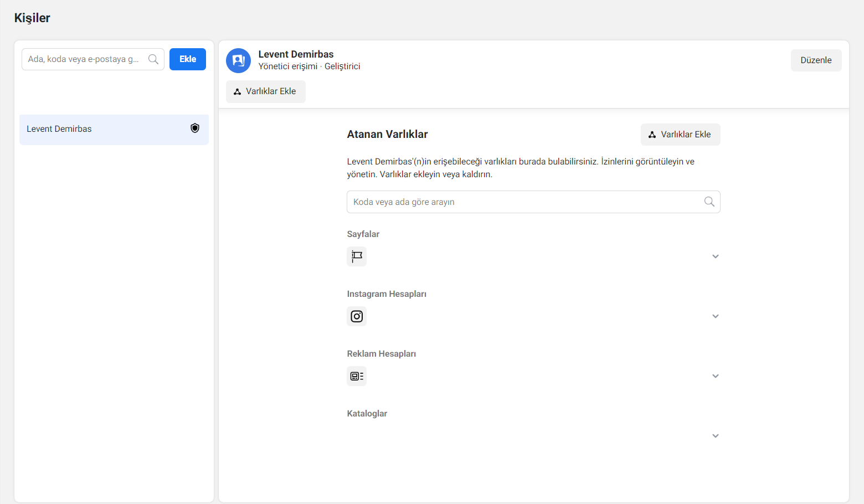The height and width of the screenshot is (504, 864).
Task: Expand the Instagram Hesapları chevron
Action: tap(716, 316)
